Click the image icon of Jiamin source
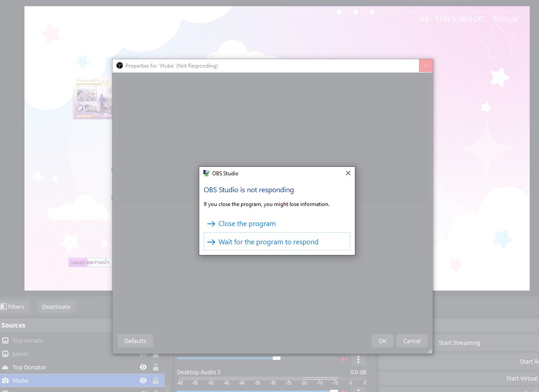Screen dimensions: 539x392 (x=5, y=354)
